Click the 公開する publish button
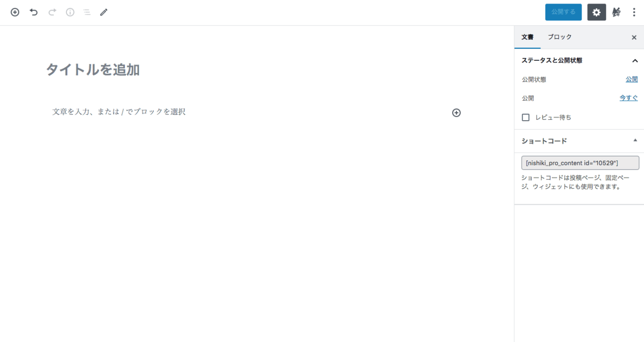The image size is (644, 342). pyautogui.click(x=563, y=12)
